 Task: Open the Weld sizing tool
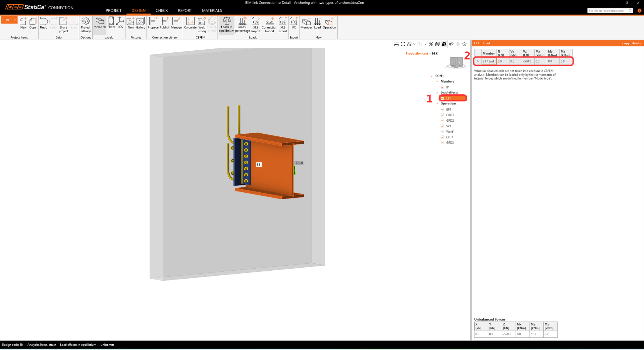click(202, 24)
